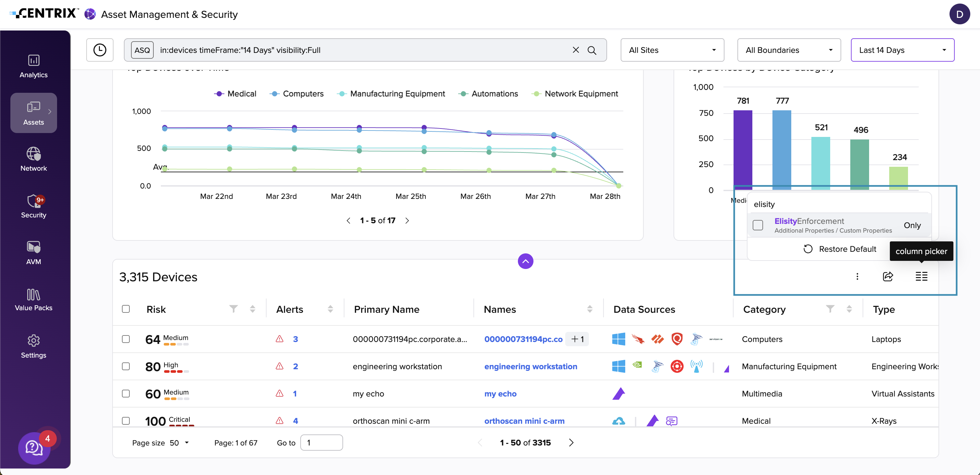Click the Go to page input

[321, 443]
